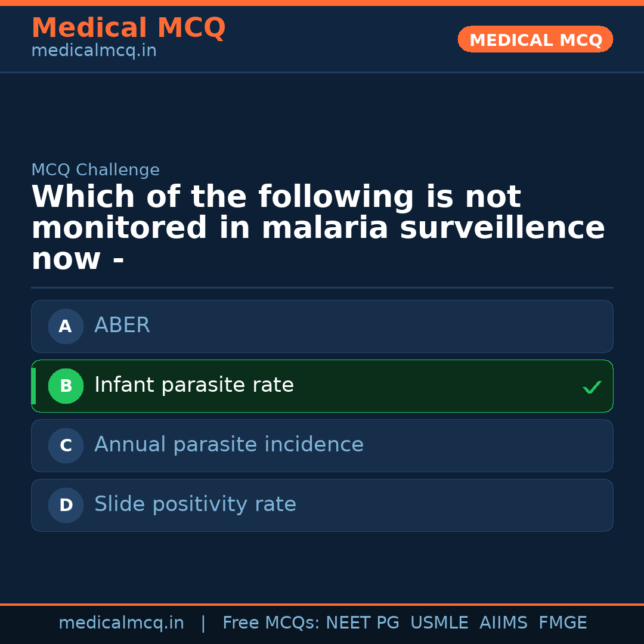This screenshot has width=644, height=644.
Task: Click the malaria surveillance question text
Action: pos(318,228)
